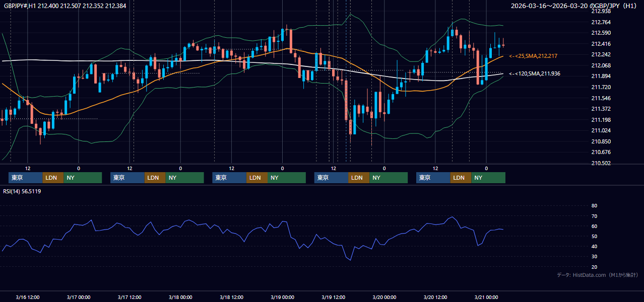Image resolution: width=644 pixels, height=302 pixels.
Task: Click price axis label 210.502
Action: [x=601, y=163]
